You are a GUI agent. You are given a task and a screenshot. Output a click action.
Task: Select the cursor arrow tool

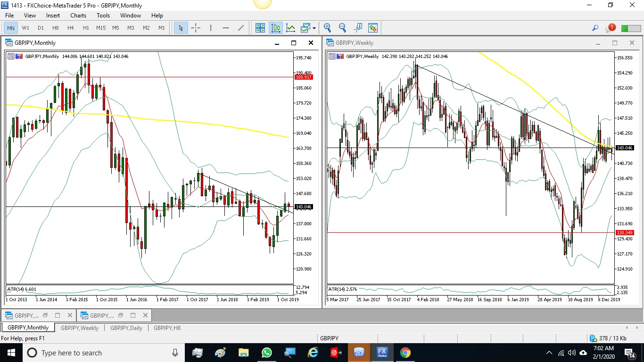[x=181, y=28]
